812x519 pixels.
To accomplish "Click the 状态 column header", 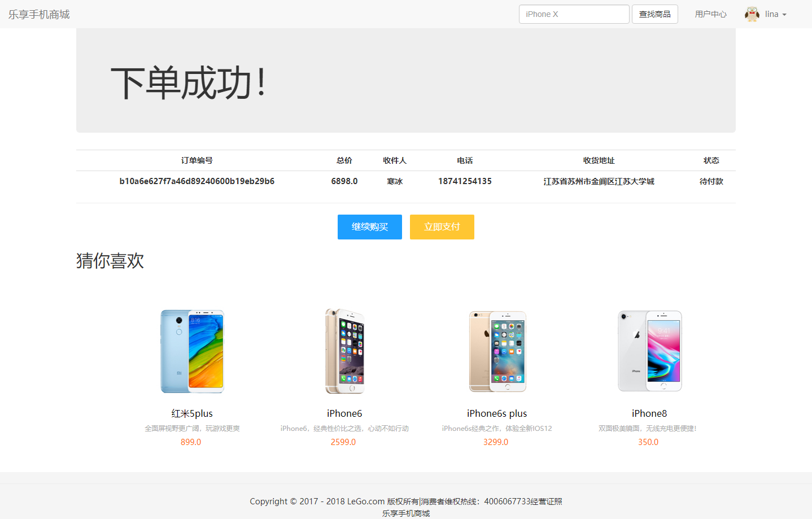I will coord(711,160).
